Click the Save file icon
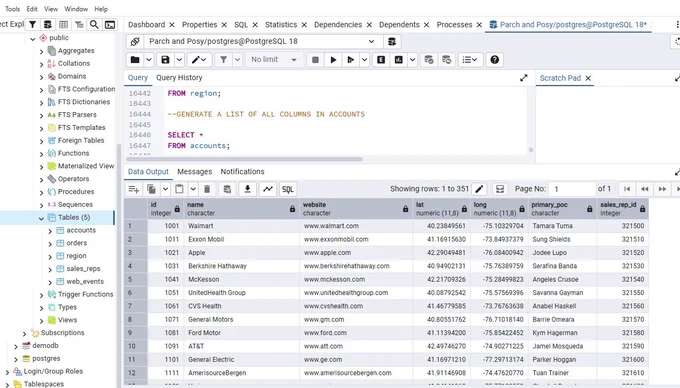 tap(165, 60)
